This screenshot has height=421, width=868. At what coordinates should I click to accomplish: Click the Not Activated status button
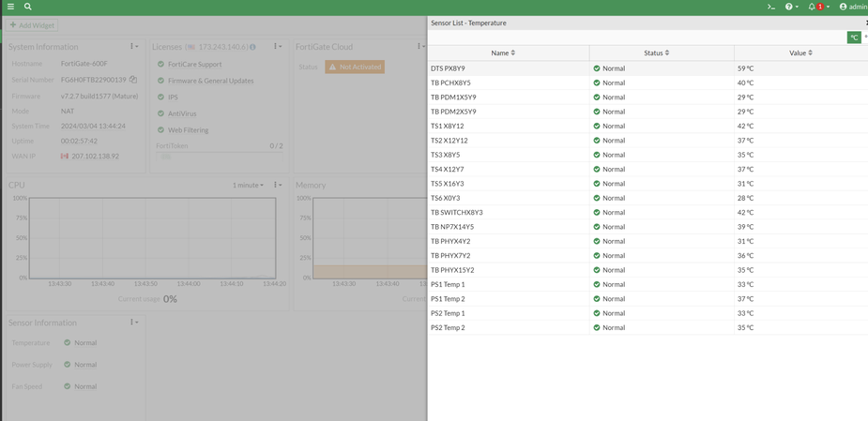355,67
